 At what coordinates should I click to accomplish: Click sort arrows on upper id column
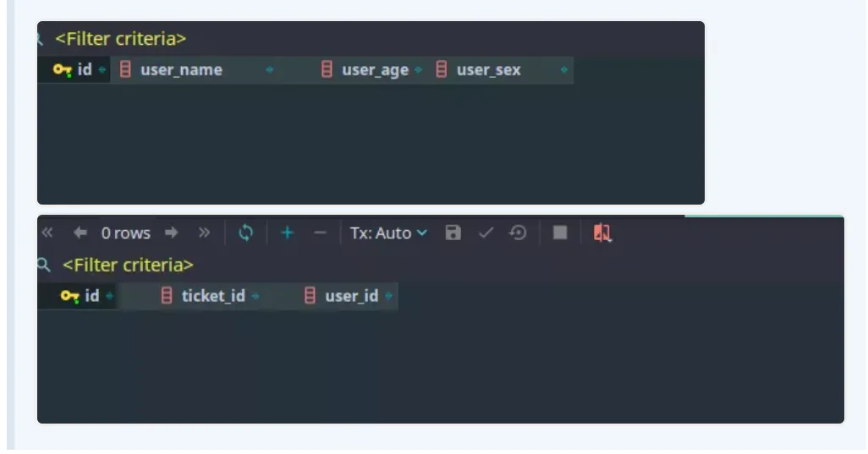click(x=102, y=69)
